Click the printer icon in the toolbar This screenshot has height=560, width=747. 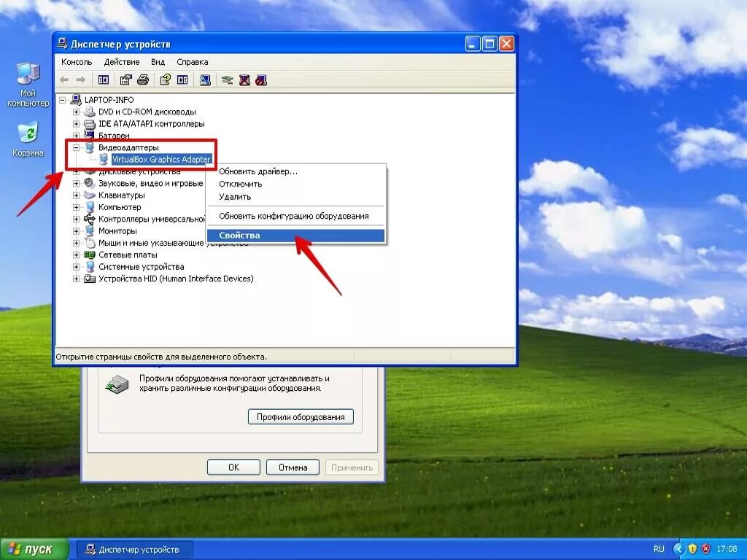pyautogui.click(x=143, y=80)
